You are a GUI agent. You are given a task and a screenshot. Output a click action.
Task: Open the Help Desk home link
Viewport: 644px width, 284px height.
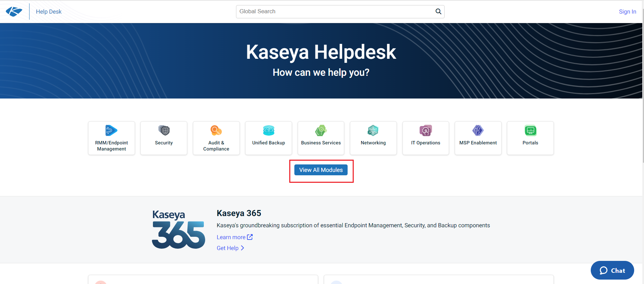pyautogui.click(x=49, y=12)
